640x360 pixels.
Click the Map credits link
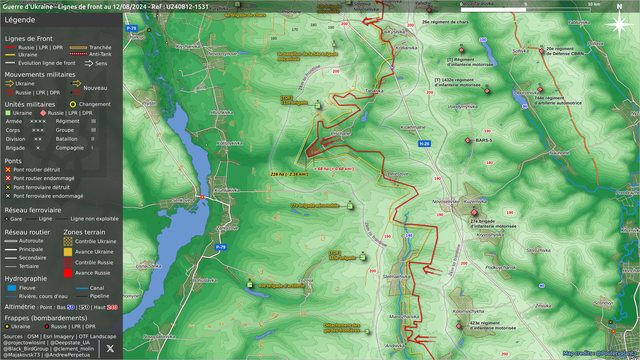(x=600, y=353)
